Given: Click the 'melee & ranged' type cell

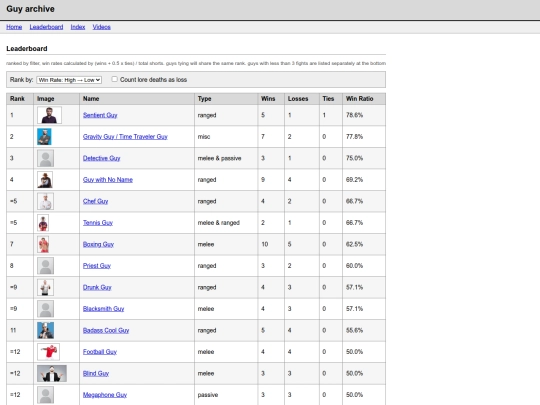Looking at the screenshot, I should [x=226, y=223].
